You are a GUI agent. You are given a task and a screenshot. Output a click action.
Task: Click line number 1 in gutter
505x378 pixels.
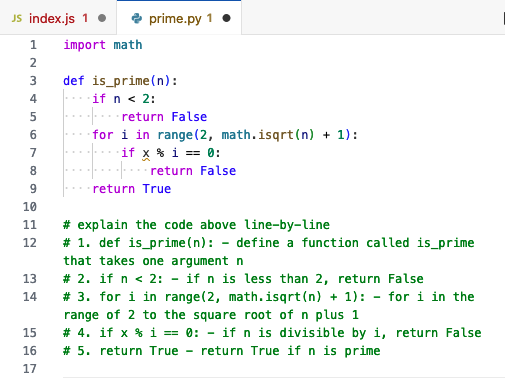tap(33, 45)
